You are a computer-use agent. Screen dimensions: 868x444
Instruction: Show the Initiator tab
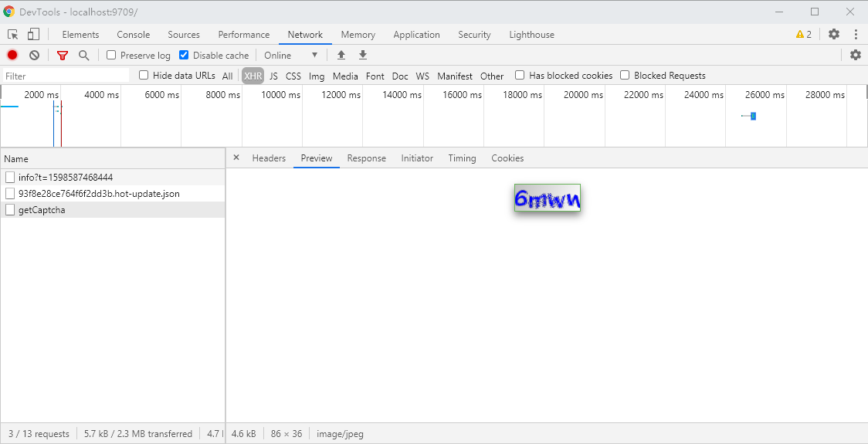click(417, 158)
